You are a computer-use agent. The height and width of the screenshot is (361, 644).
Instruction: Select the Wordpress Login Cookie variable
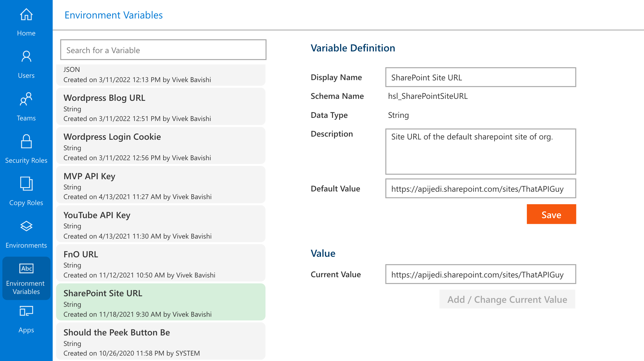(161, 146)
